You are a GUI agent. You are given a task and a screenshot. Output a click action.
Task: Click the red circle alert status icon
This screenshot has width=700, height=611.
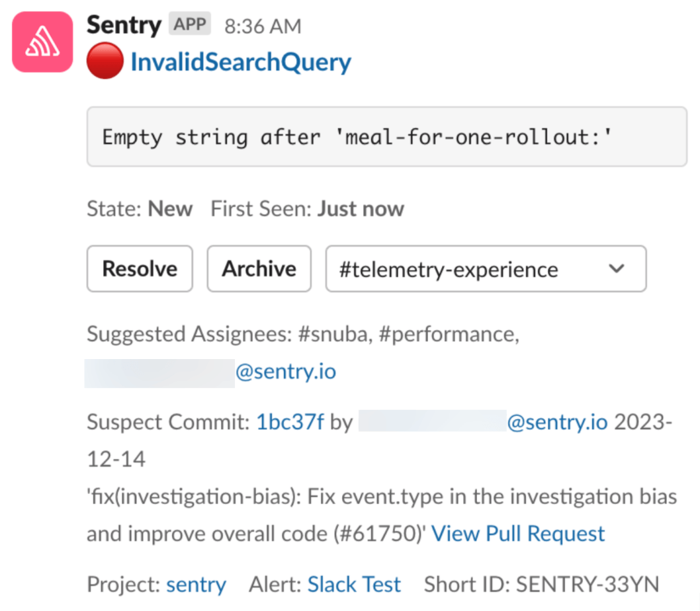click(x=105, y=62)
